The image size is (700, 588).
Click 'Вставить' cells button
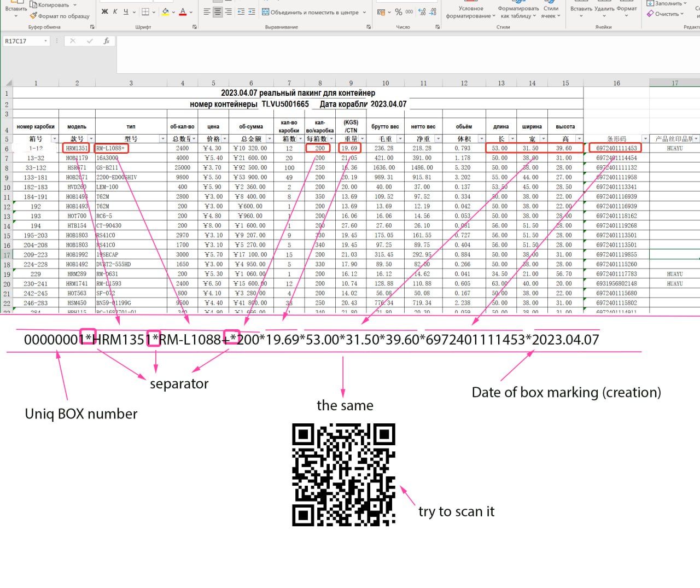(581, 9)
